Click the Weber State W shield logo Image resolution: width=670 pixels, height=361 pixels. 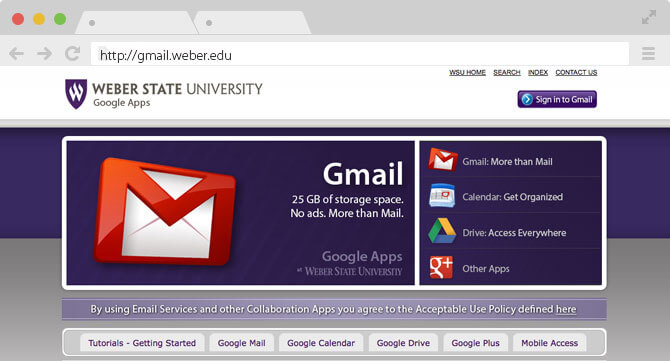(76, 94)
